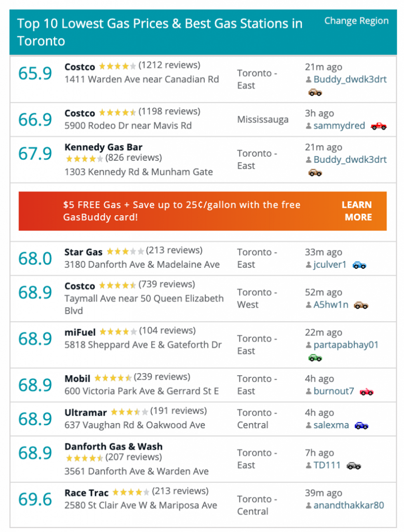Viewport: 404px width, 532px height.
Task: Click the blue car icon beside salexma
Action: coord(362,426)
